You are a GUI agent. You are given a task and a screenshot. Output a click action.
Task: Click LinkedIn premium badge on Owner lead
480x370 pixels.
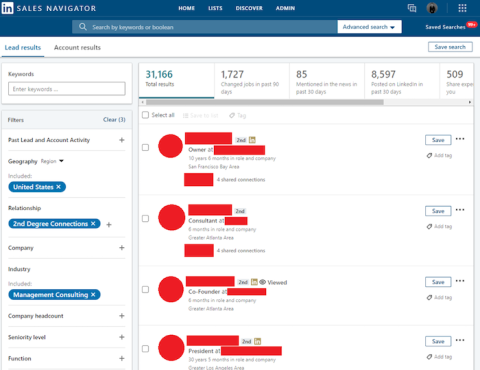pos(252,140)
